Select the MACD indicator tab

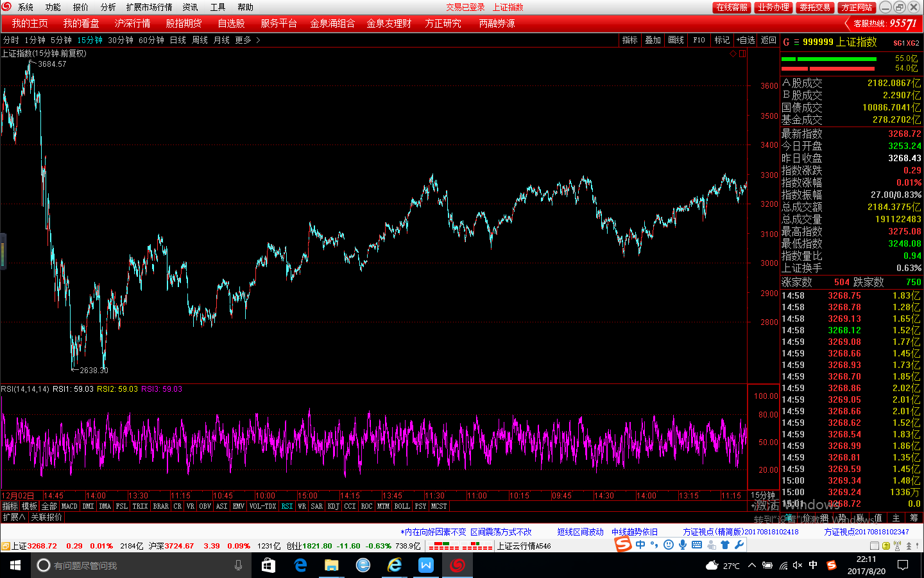pyautogui.click(x=69, y=506)
